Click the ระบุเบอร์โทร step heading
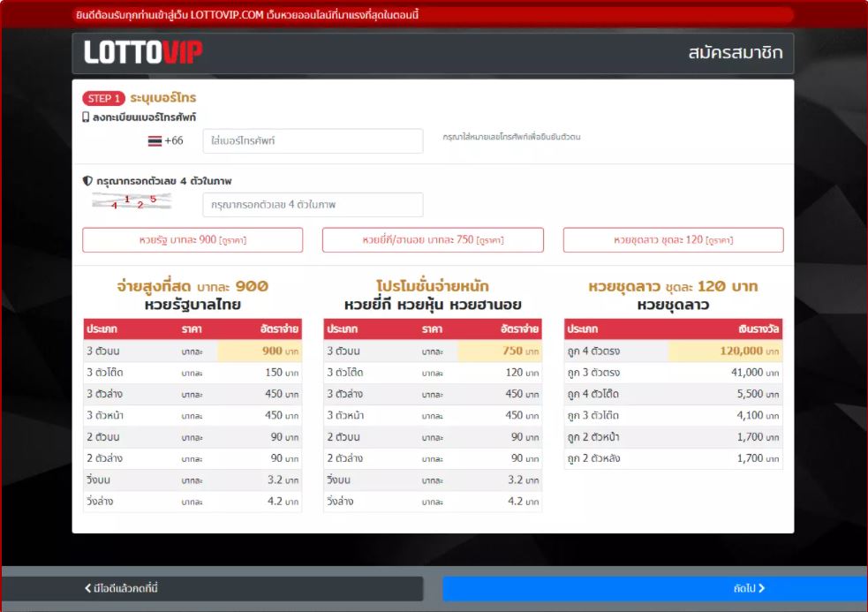Image resolution: width=868 pixels, height=612 pixels. coord(163,98)
